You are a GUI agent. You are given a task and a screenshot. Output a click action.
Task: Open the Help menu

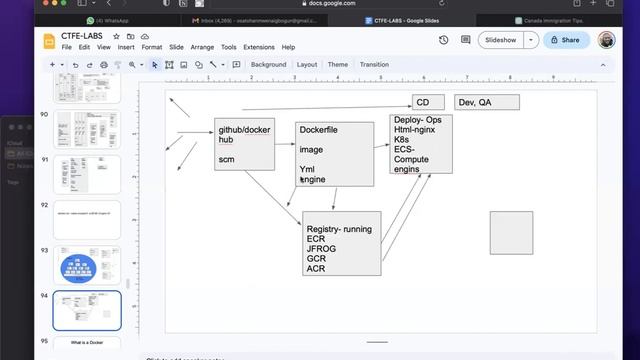pos(288,47)
